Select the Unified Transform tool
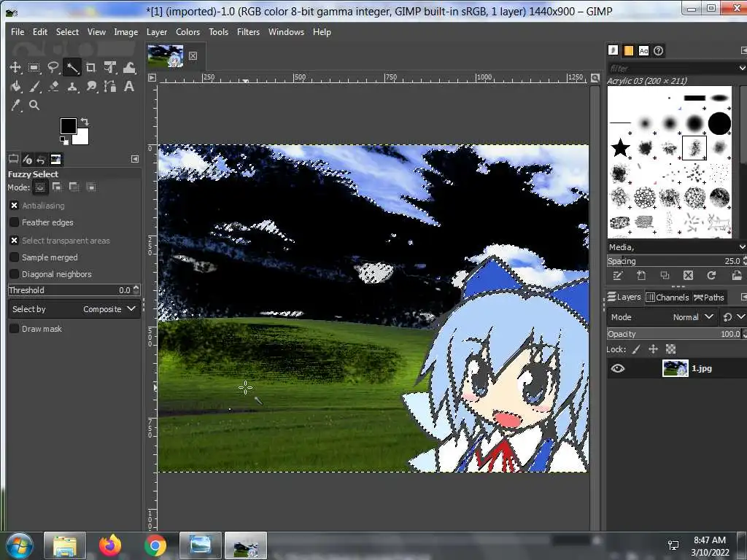 [x=110, y=67]
